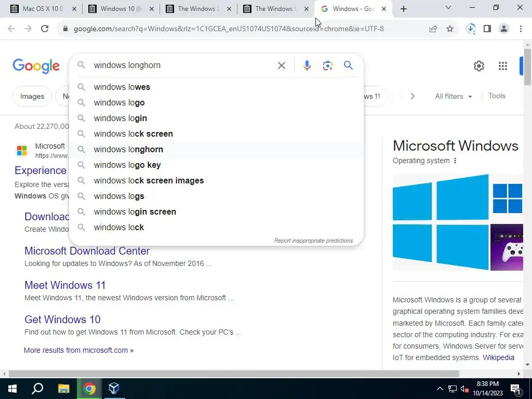532x399 pixels.
Task: Go back to the previous page
Action: click(x=11, y=29)
